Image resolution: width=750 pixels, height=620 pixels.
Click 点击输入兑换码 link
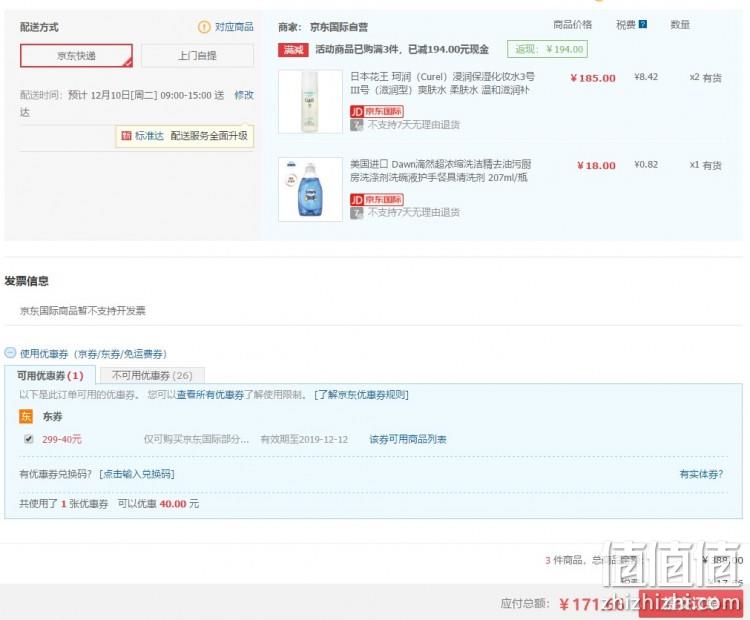point(137,474)
